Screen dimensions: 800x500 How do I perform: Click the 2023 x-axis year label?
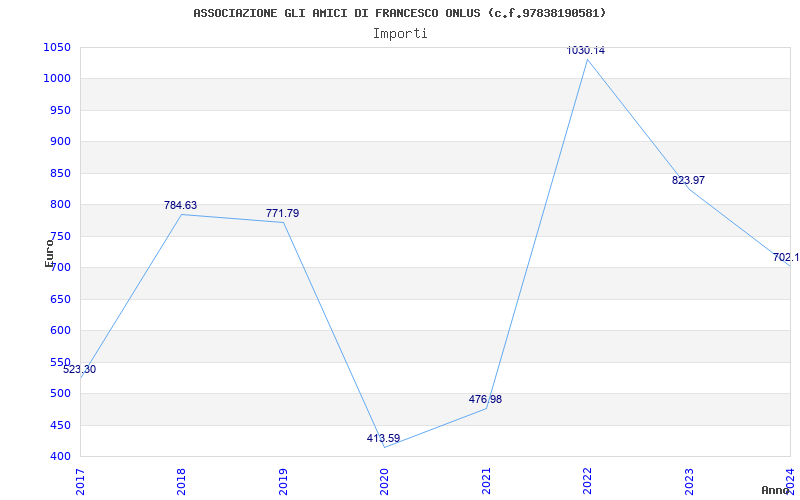689,482
